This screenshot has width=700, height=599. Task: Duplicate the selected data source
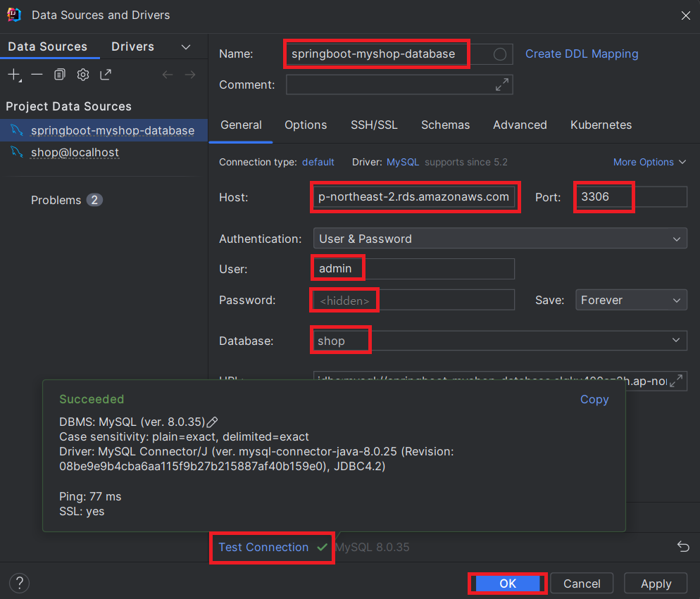59,75
